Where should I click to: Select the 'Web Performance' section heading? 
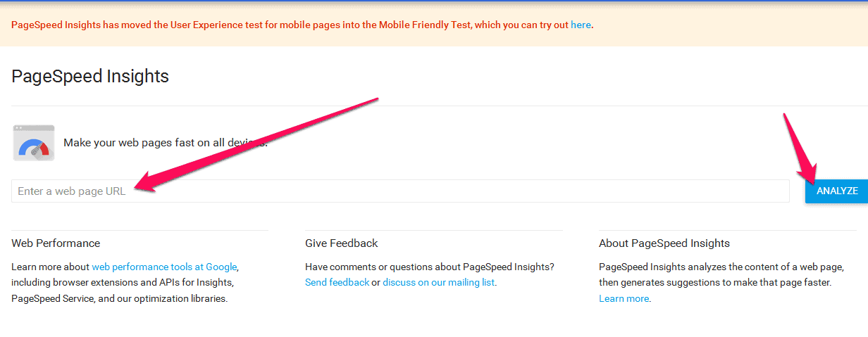(56, 243)
